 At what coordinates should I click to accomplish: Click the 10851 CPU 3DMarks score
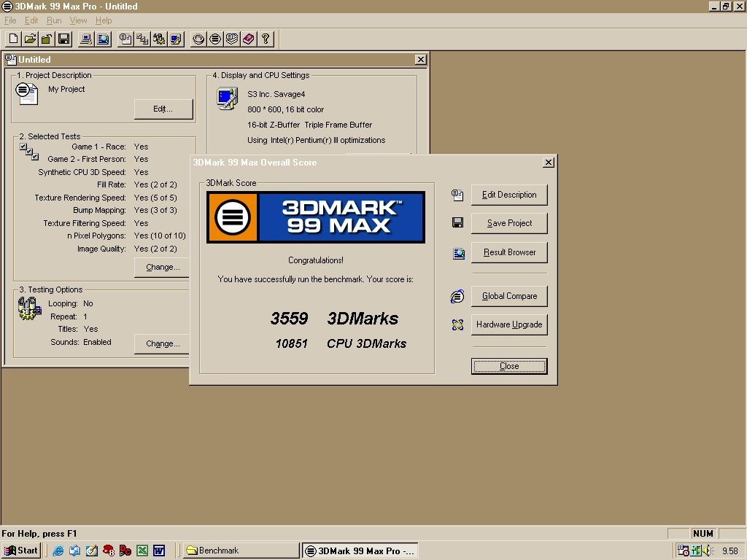coord(341,344)
